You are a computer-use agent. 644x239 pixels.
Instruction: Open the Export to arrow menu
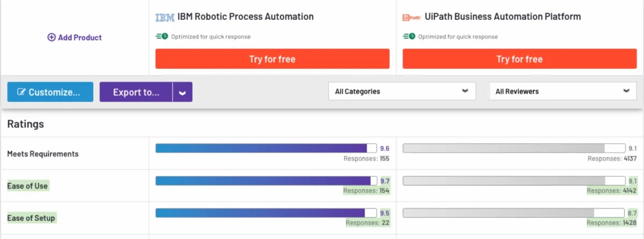(x=182, y=92)
